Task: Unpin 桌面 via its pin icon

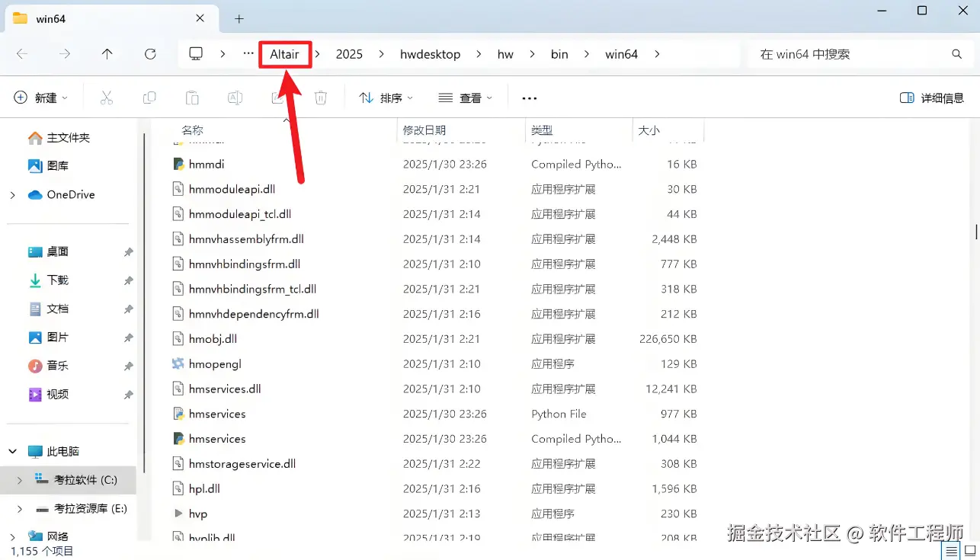Action: [128, 252]
